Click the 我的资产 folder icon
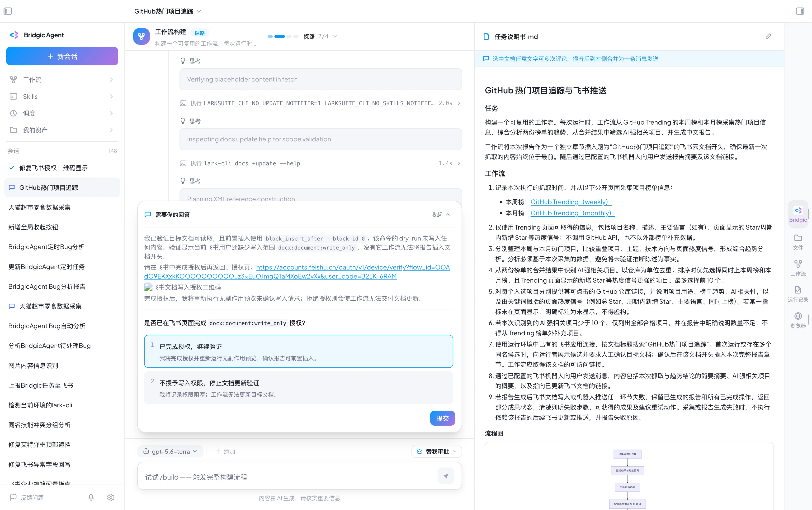Screen dimensions: 812x510 [13, 130]
